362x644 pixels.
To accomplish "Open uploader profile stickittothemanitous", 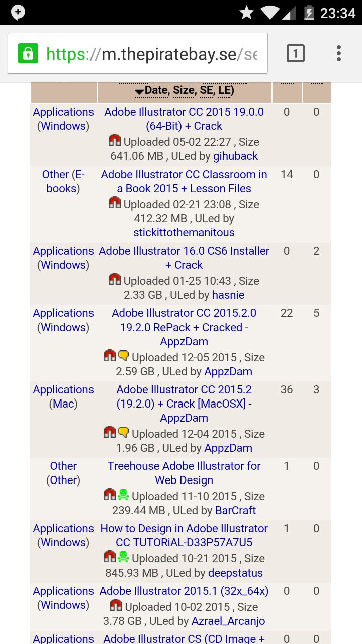I will click(x=184, y=232).
